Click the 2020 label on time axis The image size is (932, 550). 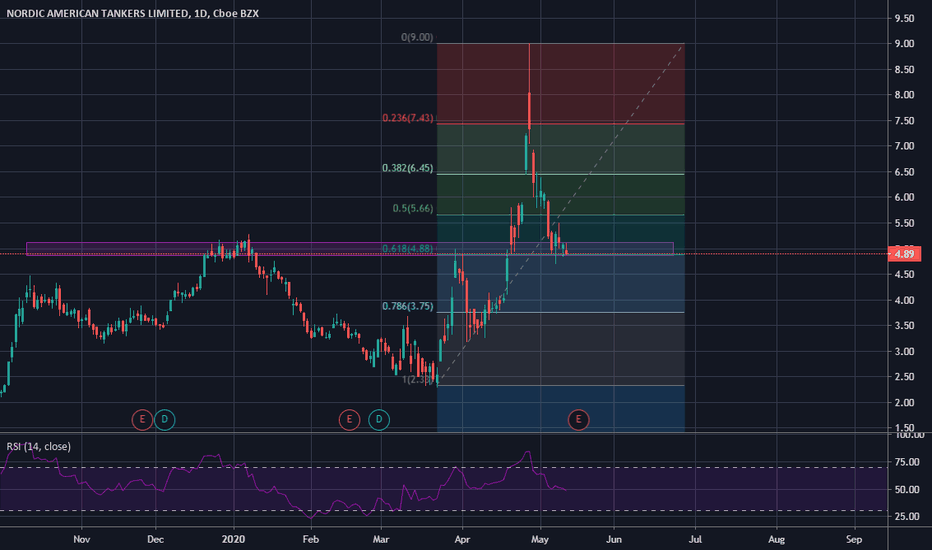click(x=233, y=539)
